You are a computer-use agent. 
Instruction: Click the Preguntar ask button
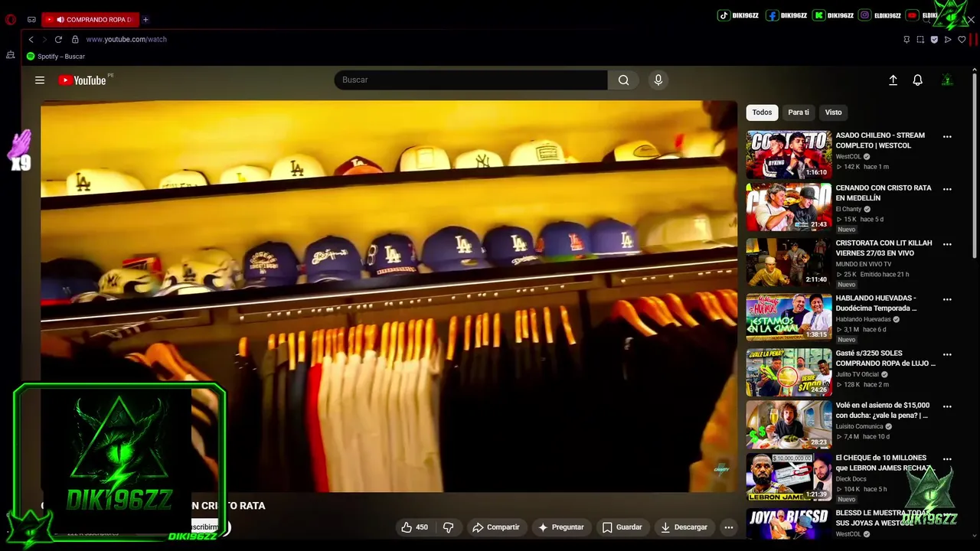[x=560, y=527]
